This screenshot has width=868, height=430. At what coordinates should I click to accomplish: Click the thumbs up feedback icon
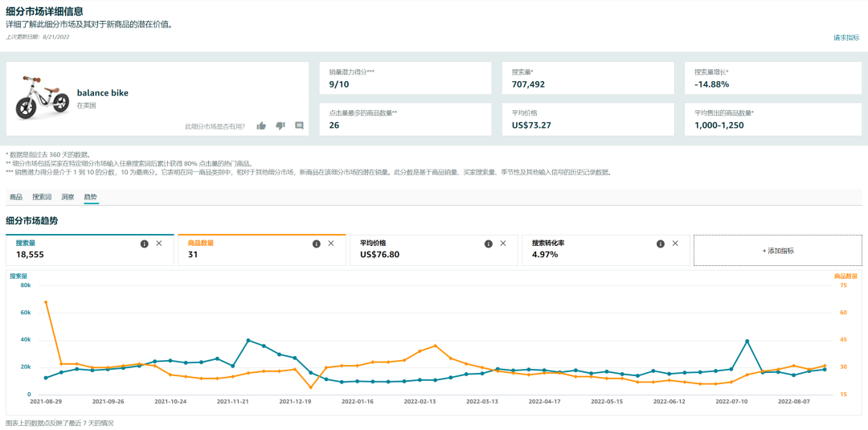coord(261,125)
